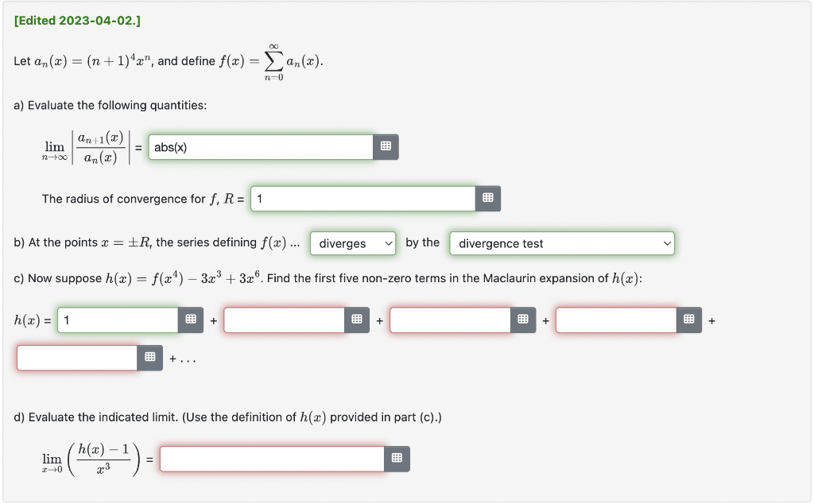Open the math keyboard for the first h(x) term
This screenshot has height=504, width=814.
coord(191,320)
